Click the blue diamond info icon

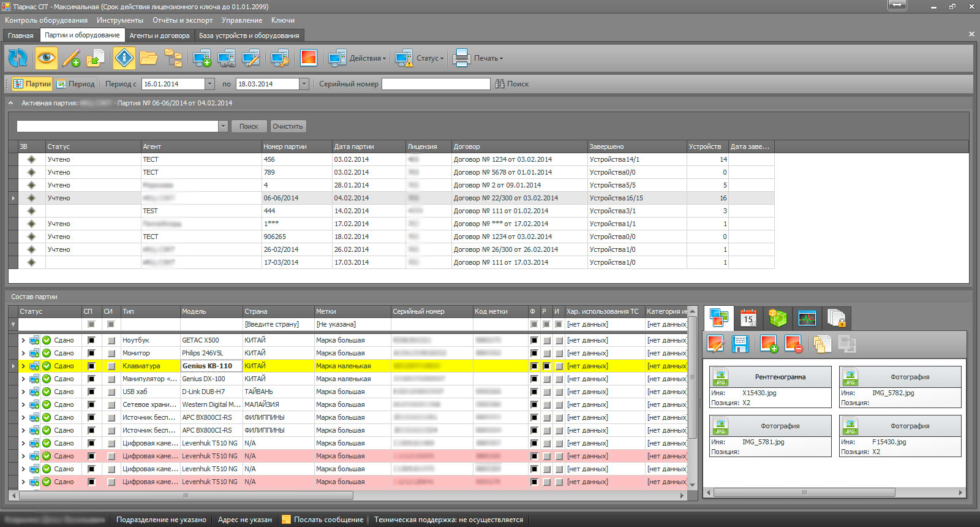click(x=124, y=58)
